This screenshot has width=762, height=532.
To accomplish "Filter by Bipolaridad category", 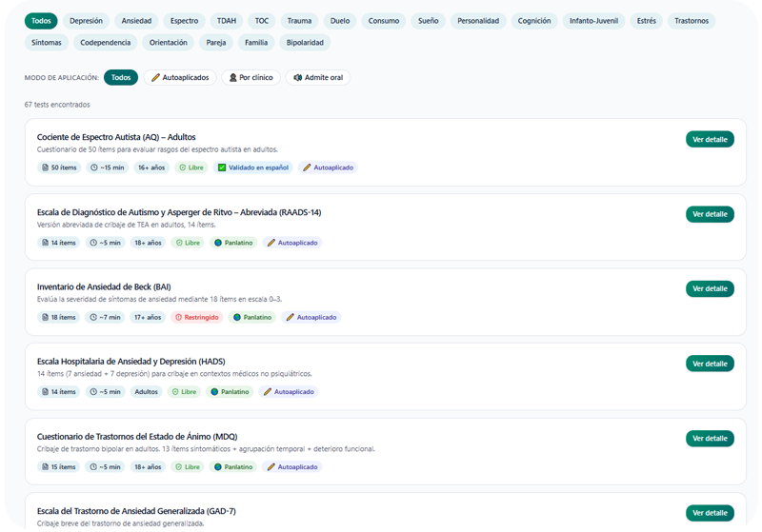I will pyautogui.click(x=305, y=43).
